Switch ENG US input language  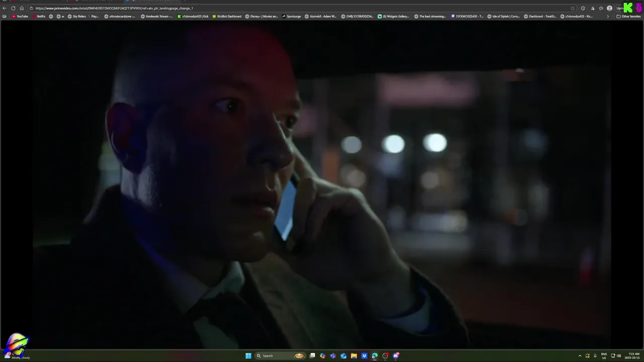(x=604, y=355)
